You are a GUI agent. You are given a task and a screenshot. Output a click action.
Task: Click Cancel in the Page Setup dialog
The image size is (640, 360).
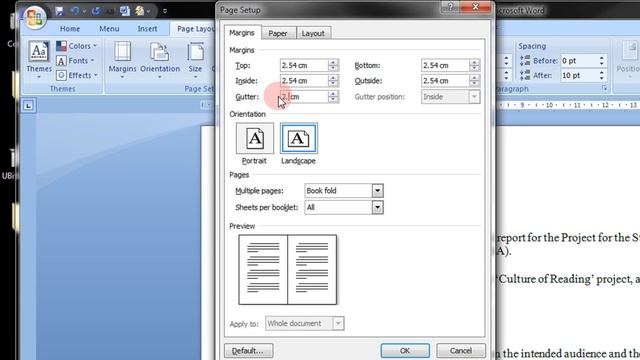click(x=461, y=351)
